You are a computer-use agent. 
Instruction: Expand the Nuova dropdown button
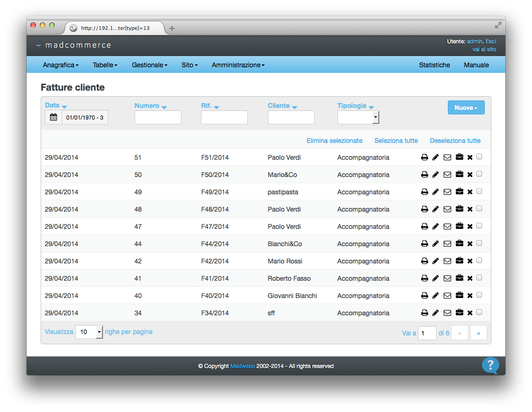pyautogui.click(x=466, y=107)
